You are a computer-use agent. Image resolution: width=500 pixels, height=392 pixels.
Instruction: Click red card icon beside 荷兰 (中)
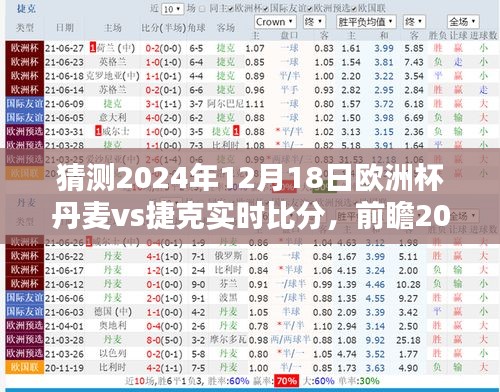click(x=93, y=48)
